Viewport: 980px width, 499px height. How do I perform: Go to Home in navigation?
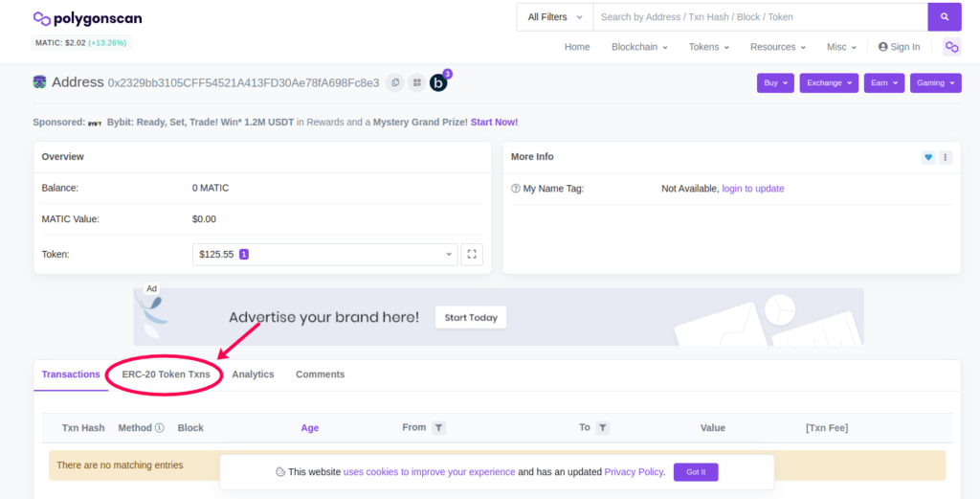tap(577, 47)
